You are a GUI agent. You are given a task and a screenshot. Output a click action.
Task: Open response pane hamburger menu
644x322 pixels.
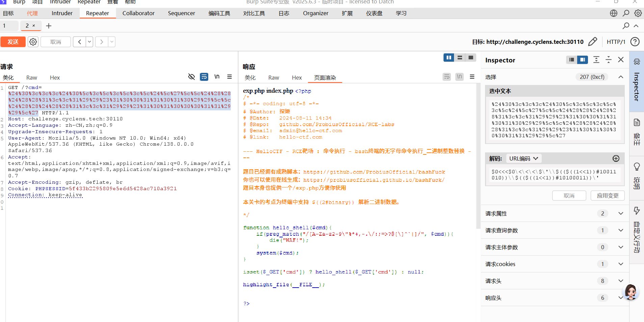(472, 77)
